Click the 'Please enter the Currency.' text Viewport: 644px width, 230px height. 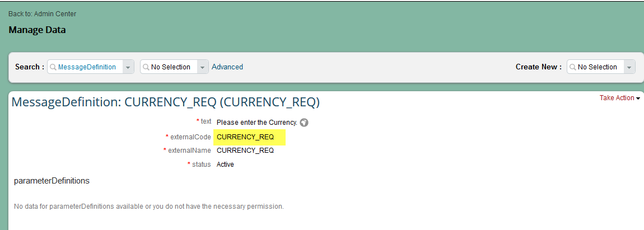coord(256,123)
